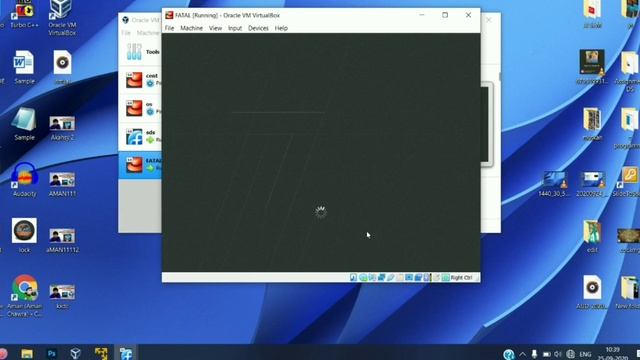Click the optical drive status bar icon
The image size is (640, 360).
pos(362,278)
